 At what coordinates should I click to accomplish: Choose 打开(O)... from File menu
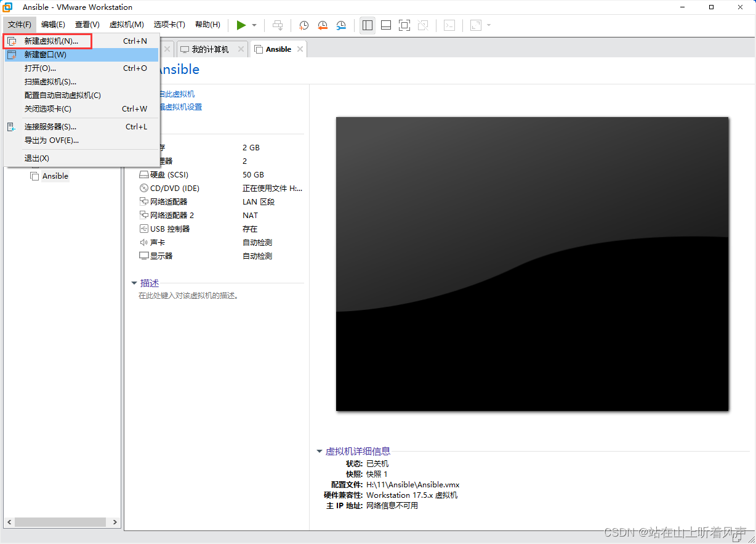[81, 68]
